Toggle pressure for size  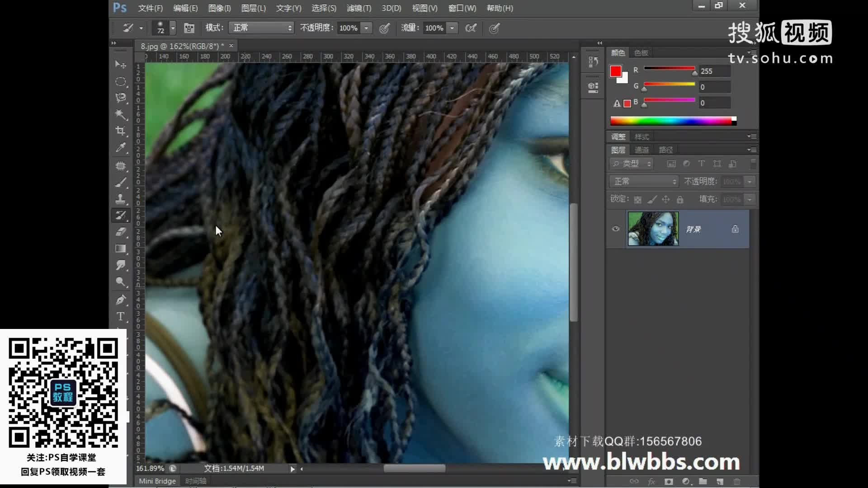point(494,28)
